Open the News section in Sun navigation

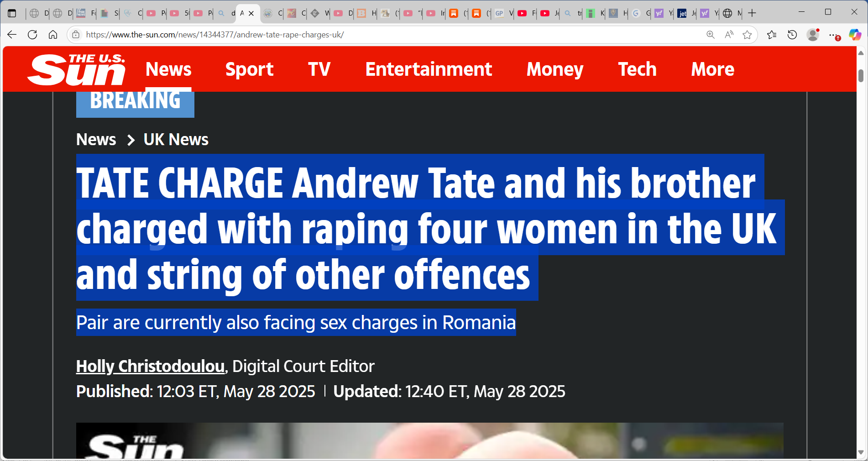(168, 69)
